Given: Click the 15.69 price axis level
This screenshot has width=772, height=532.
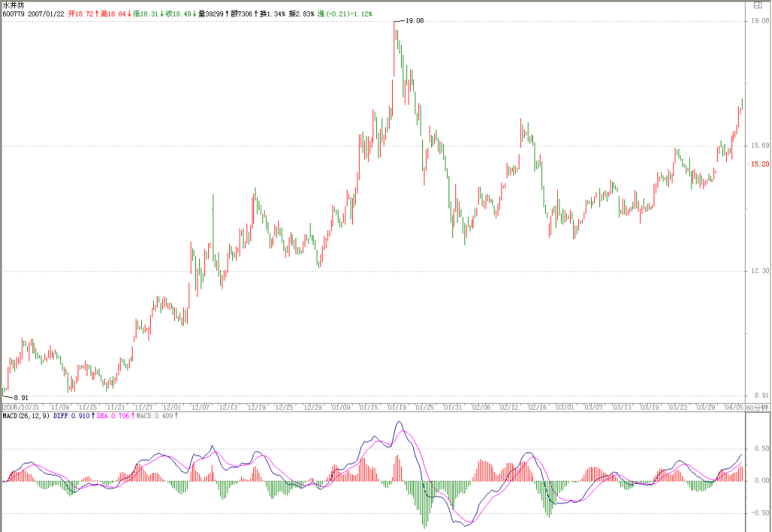Looking at the screenshot, I should click(x=760, y=145).
